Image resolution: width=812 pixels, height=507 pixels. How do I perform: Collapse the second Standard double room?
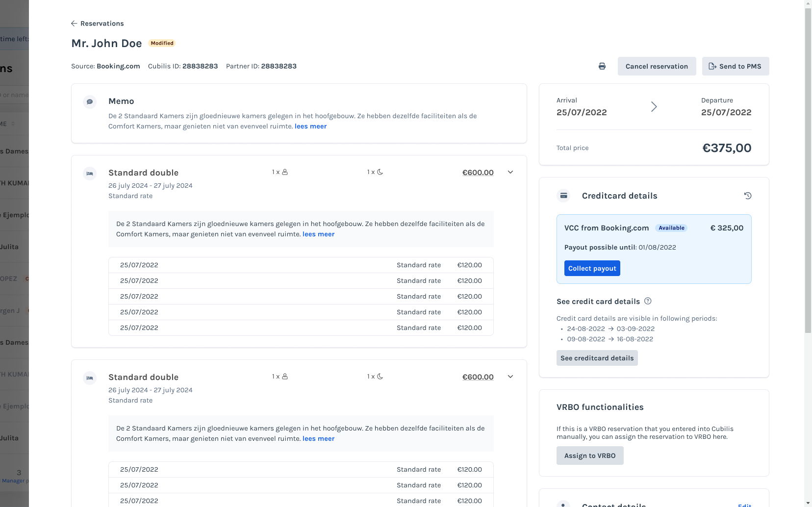pyautogui.click(x=510, y=377)
